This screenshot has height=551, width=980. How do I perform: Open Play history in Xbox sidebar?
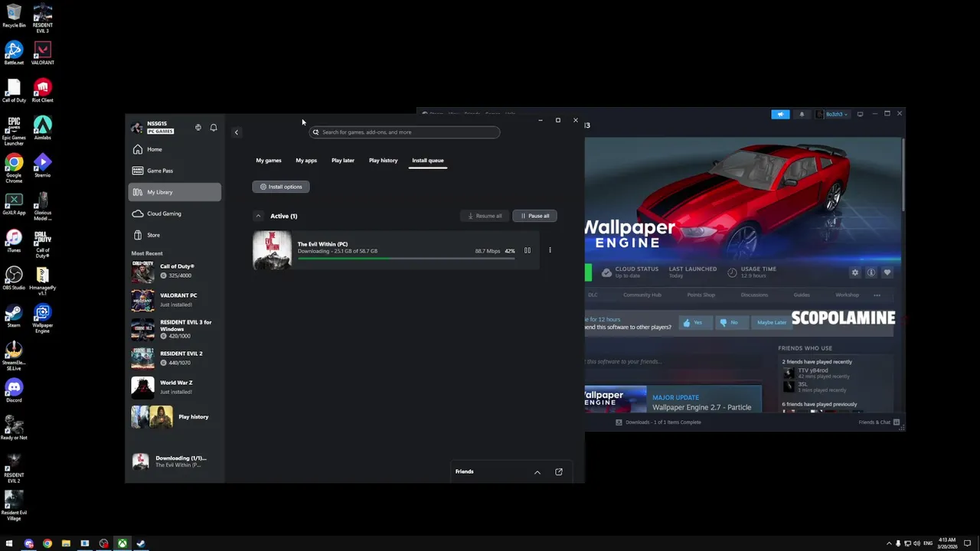(x=175, y=417)
